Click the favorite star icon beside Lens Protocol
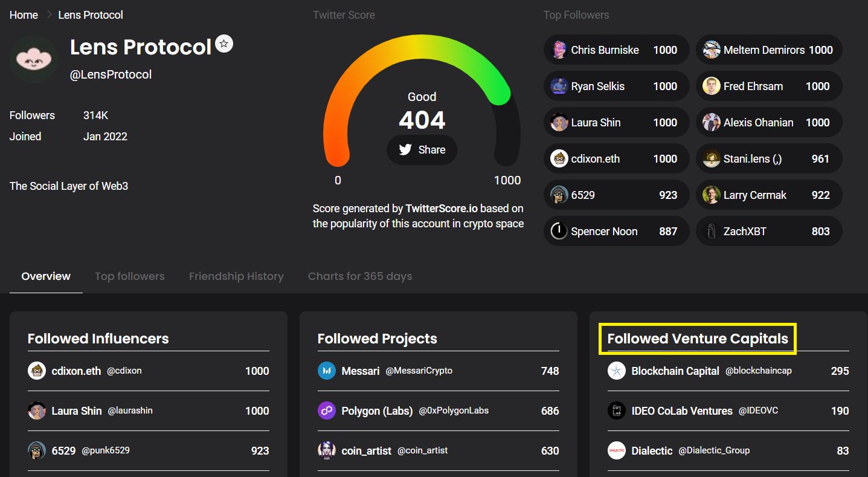 coord(224,44)
